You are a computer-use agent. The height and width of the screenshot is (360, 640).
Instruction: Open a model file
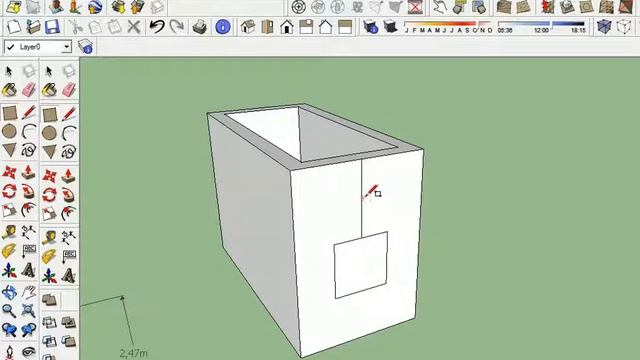point(33,27)
